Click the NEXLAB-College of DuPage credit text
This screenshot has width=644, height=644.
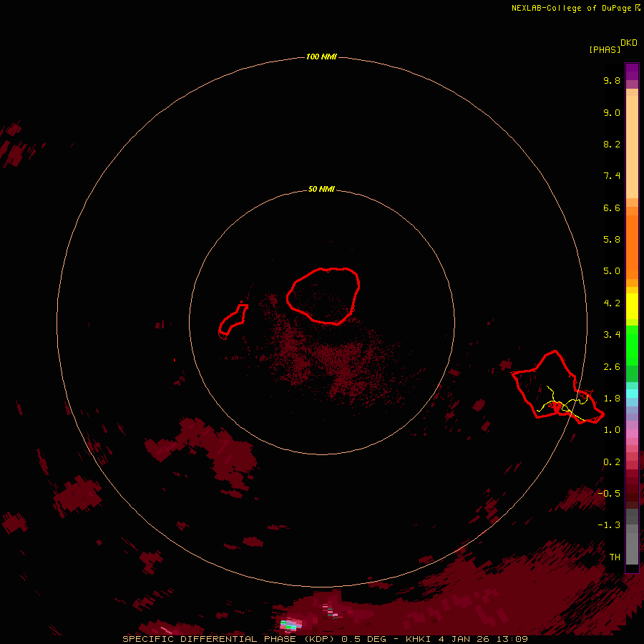pyautogui.click(x=571, y=8)
